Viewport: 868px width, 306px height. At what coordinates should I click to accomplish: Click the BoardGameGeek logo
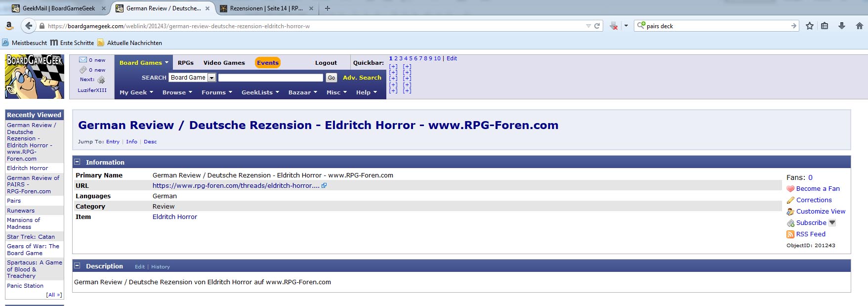pyautogui.click(x=34, y=76)
